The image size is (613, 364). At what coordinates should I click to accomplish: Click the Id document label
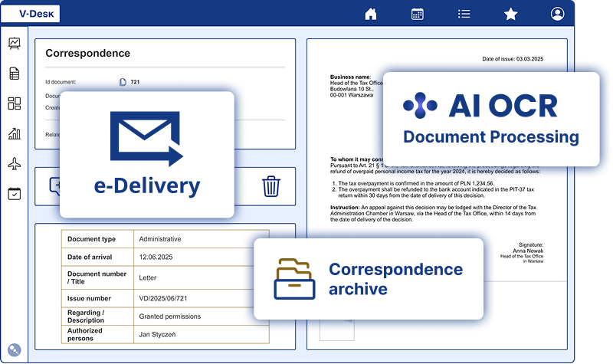(x=61, y=82)
